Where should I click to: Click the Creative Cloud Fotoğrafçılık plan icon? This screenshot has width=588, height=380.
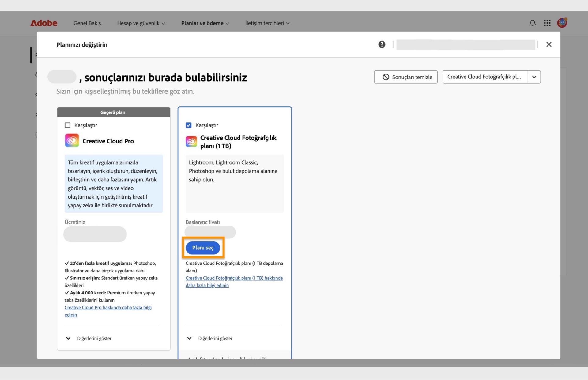point(191,141)
